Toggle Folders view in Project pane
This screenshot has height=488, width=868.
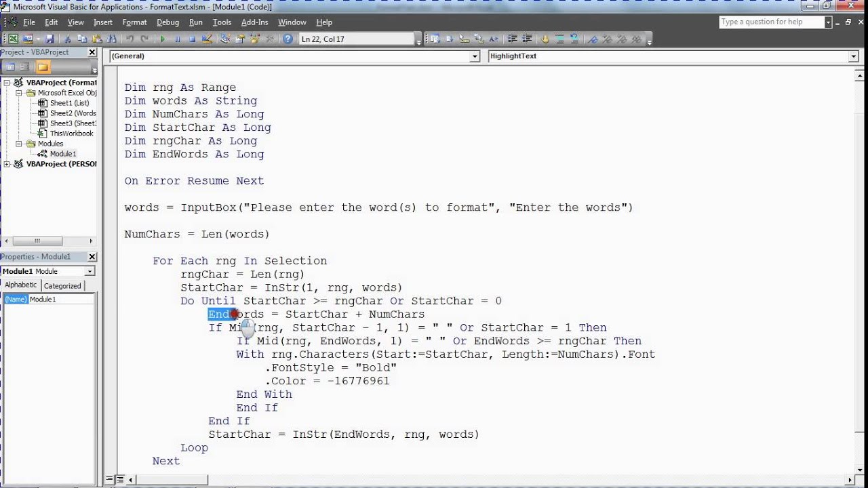click(x=43, y=66)
